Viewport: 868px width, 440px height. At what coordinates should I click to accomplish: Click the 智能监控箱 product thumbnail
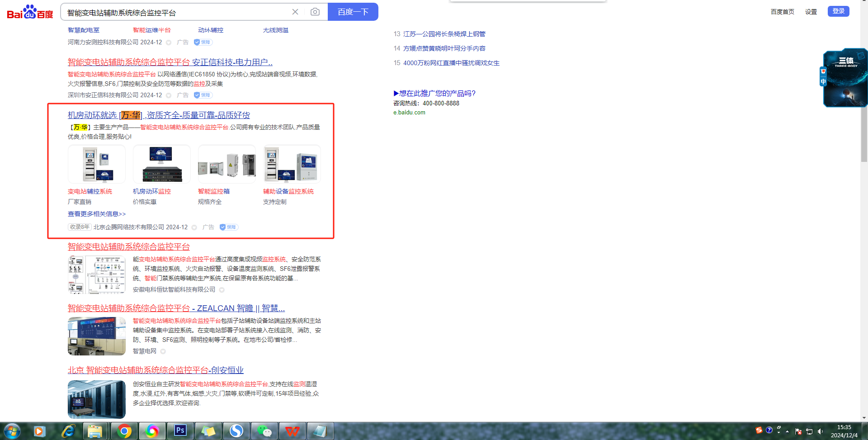(x=227, y=164)
